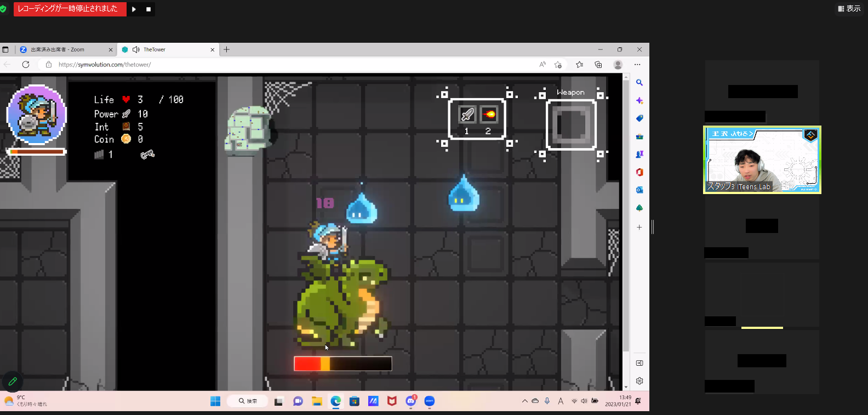Resume the paused Zoom recording
Image resolution: width=868 pixels, height=415 pixels.
134,9
